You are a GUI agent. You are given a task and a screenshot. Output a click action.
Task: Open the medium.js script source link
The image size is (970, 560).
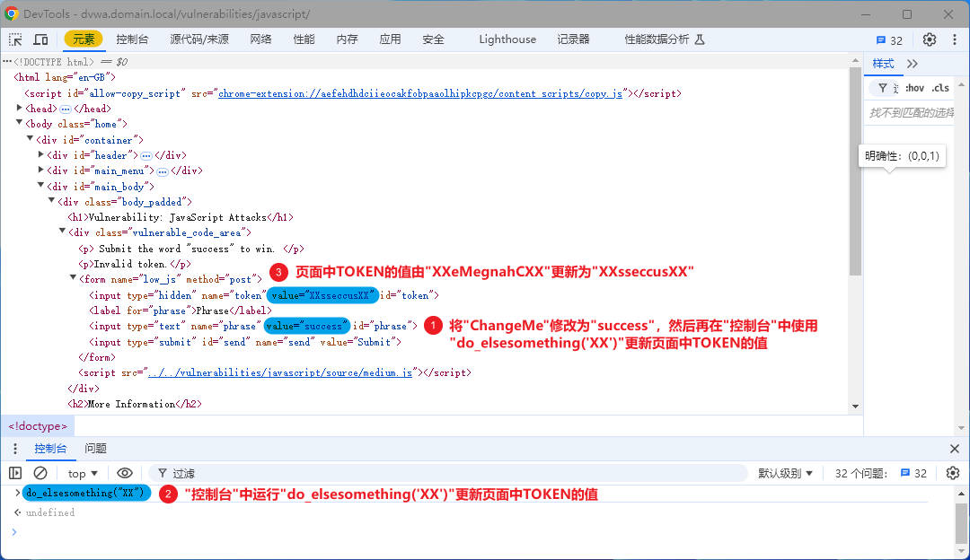coord(280,372)
